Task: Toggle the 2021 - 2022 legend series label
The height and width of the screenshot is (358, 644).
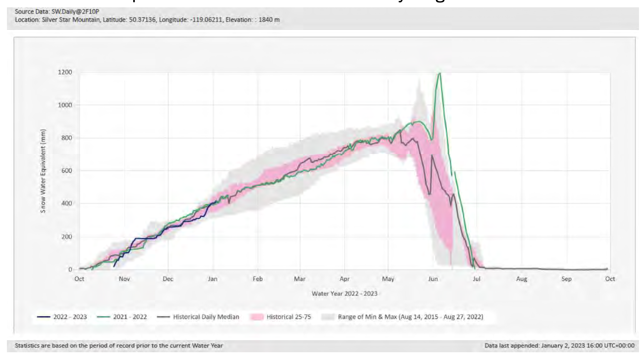Action: pos(130,317)
